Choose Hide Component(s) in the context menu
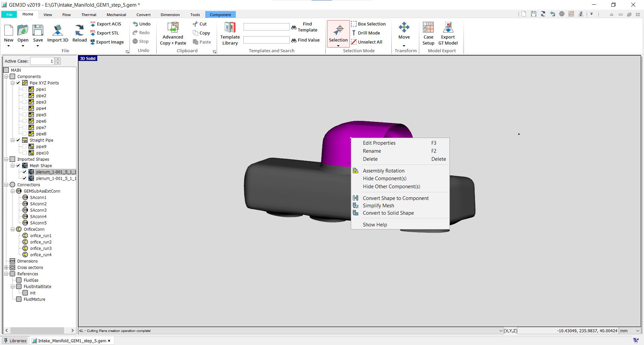Image resolution: width=644 pixels, height=345 pixels. [x=400, y=179]
